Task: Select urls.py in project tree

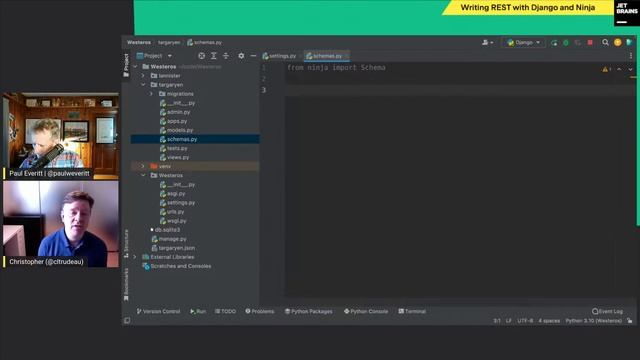Action: [172, 212]
